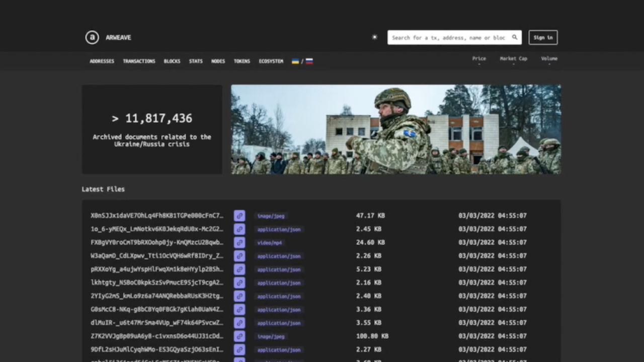The height and width of the screenshot is (362, 644).
Task: Toggle light mode with the sun icon
Action: [x=374, y=37]
